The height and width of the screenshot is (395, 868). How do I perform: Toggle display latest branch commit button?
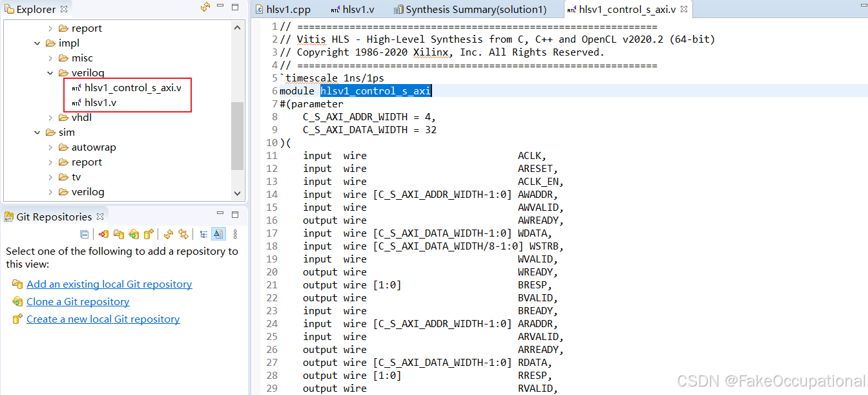pyautogui.click(x=218, y=234)
